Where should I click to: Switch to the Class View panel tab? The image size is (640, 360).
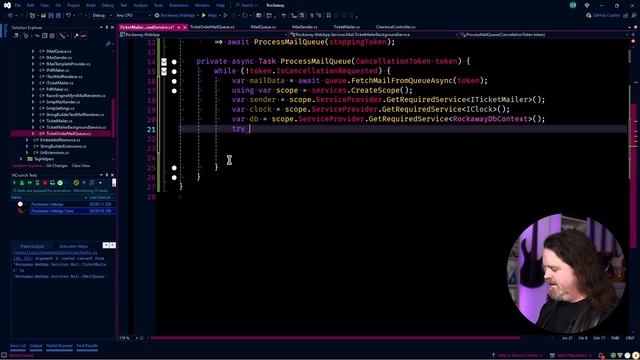[x=81, y=166]
